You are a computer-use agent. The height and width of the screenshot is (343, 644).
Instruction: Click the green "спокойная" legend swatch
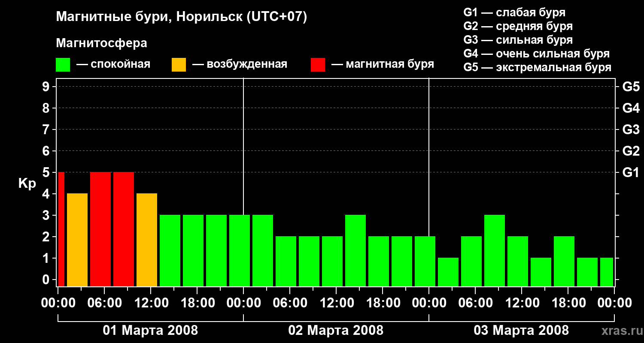(63, 65)
